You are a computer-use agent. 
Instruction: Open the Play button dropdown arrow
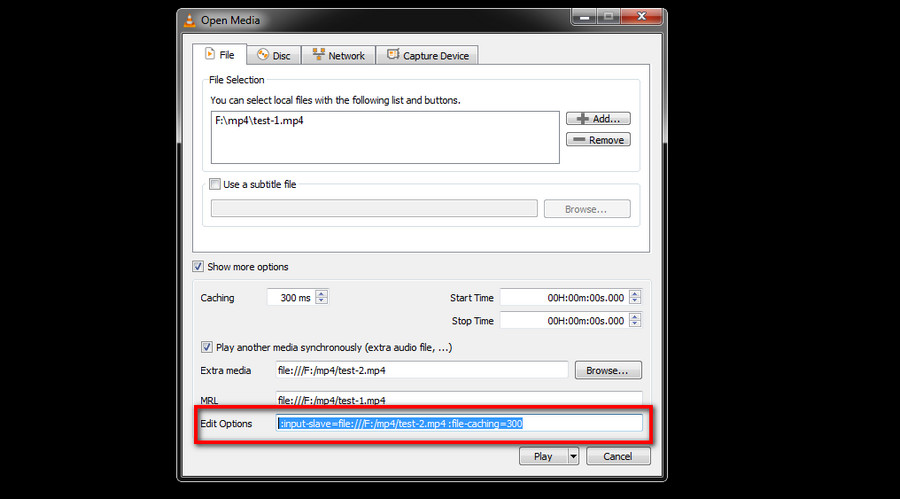click(x=573, y=457)
